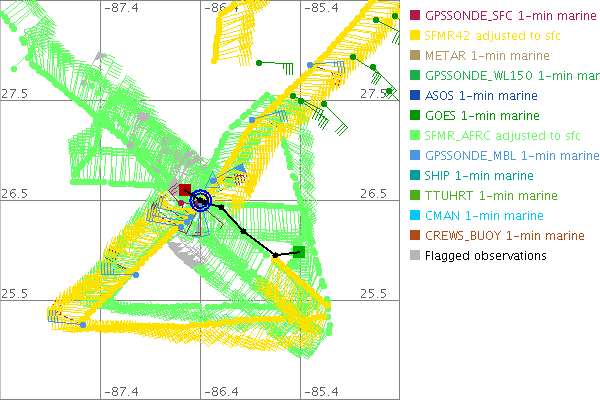The width and height of the screenshot is (600, 400).
Task: Click the gray Flagged observations swatch
Action: 415,255
